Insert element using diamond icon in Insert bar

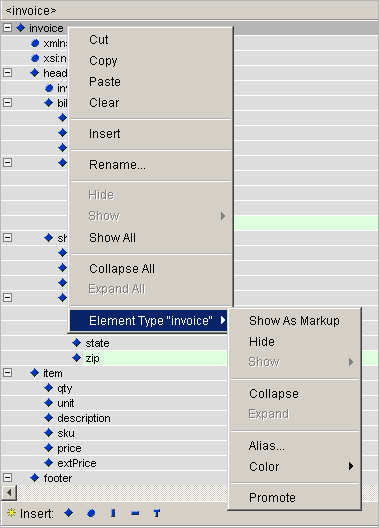pyautogui.click(x=68, y=513)
